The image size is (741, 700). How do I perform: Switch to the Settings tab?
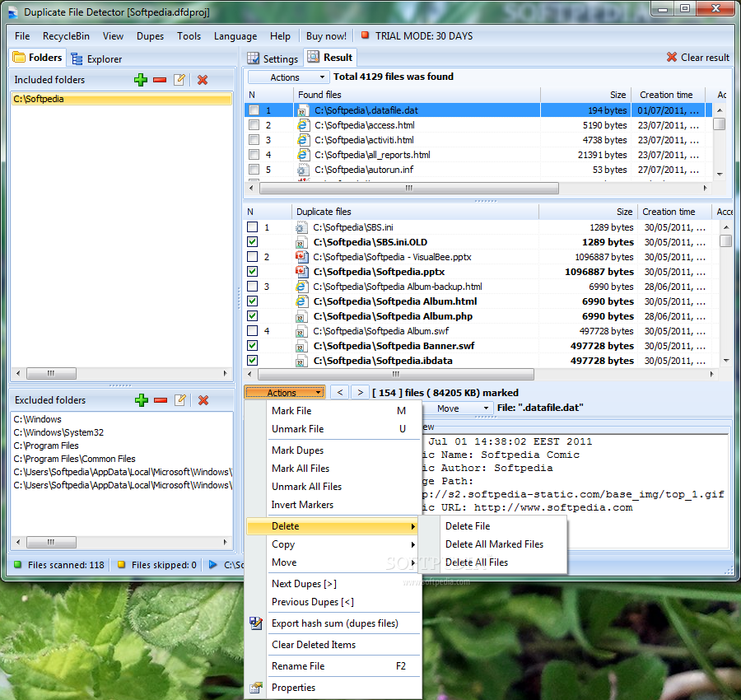[x=273, y=58]
